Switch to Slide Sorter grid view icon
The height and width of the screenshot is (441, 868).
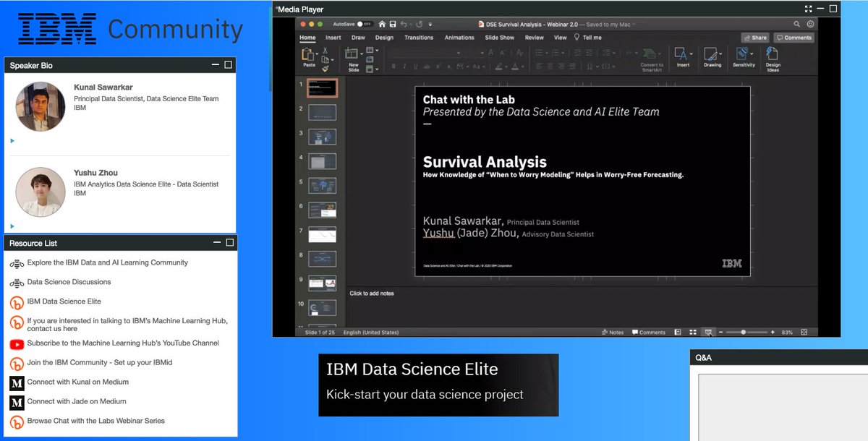tap(693, 332)
